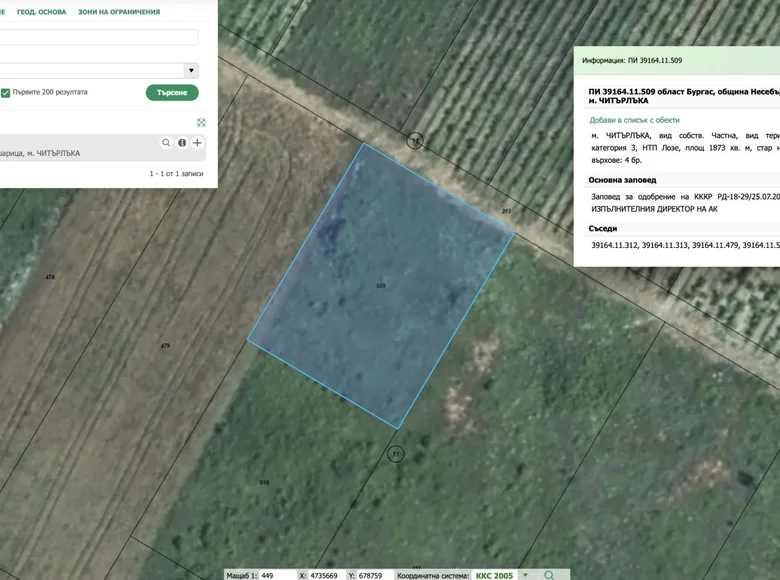Click 'Добави в списък с обекти' link
This screenshot has width=780, height=580.
pos(634,120)
